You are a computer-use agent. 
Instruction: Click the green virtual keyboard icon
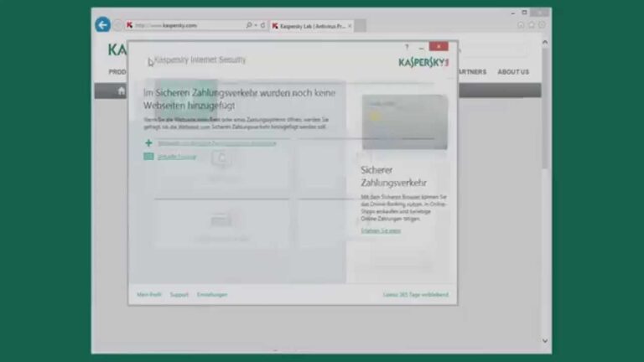[x=148, y=157]
